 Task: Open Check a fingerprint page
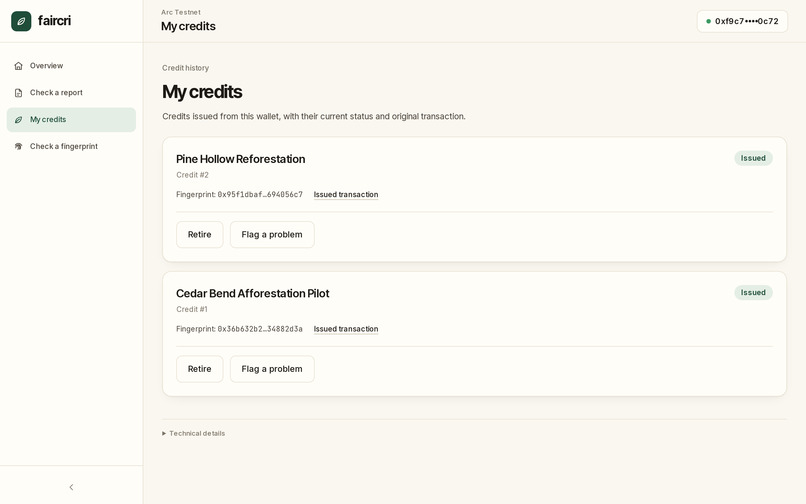pyautogui.click(x=71, y=146)
